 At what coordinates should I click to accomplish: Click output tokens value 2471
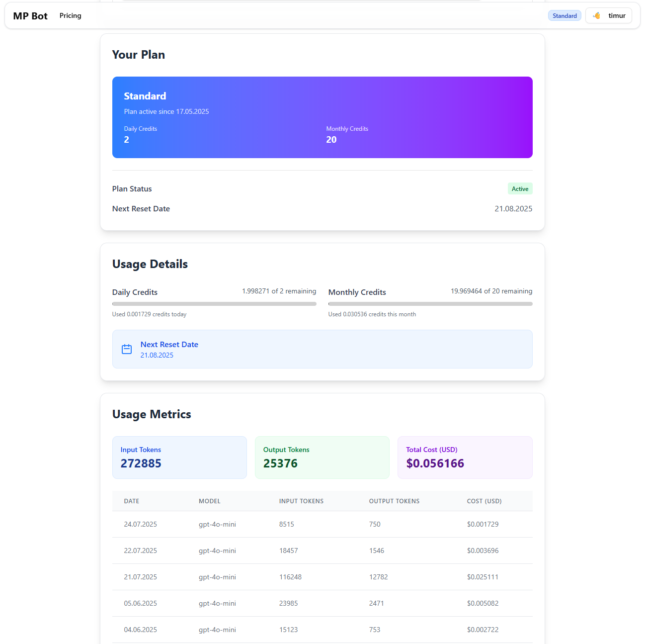(377, 603)
